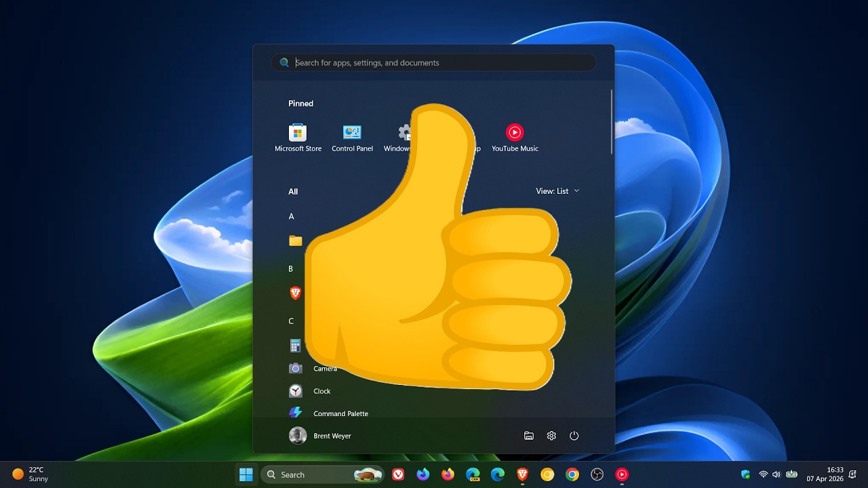The height and width of the screenshot is (488, 868).
Task: Open Windows Security shield tray icon
Action: [746, 474]
